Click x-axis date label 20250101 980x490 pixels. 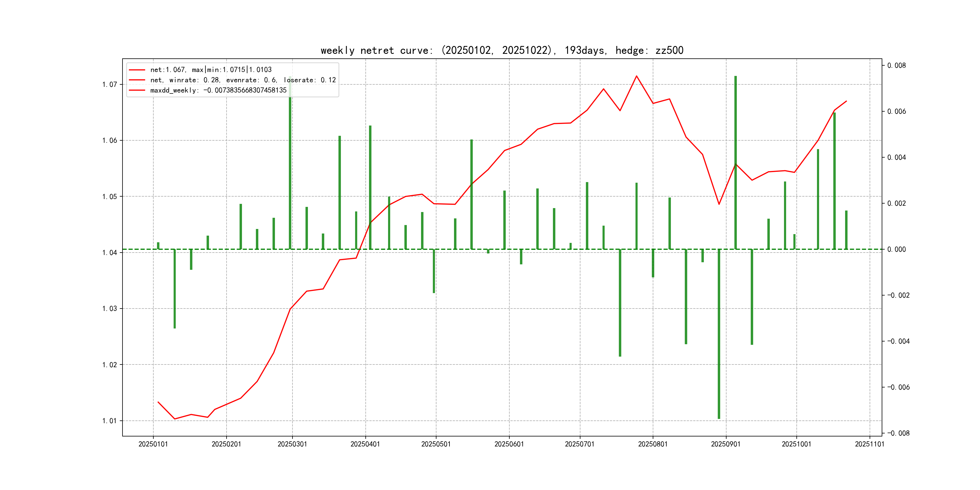point(153,444)
